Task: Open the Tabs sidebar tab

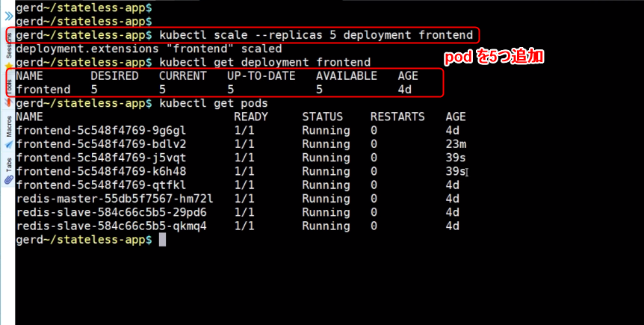Action: pyautogui.click(x=9, y=170)
